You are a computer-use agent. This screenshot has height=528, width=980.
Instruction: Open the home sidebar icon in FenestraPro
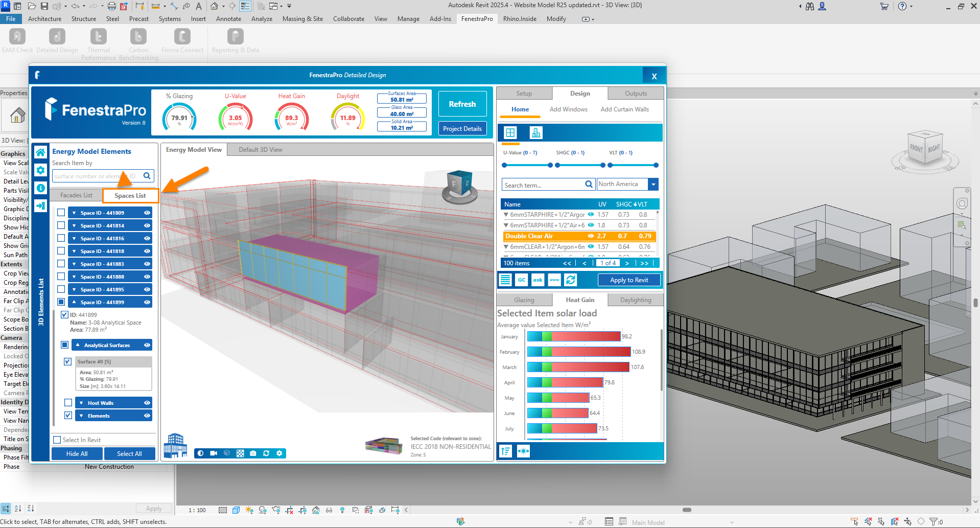(41, 152)
